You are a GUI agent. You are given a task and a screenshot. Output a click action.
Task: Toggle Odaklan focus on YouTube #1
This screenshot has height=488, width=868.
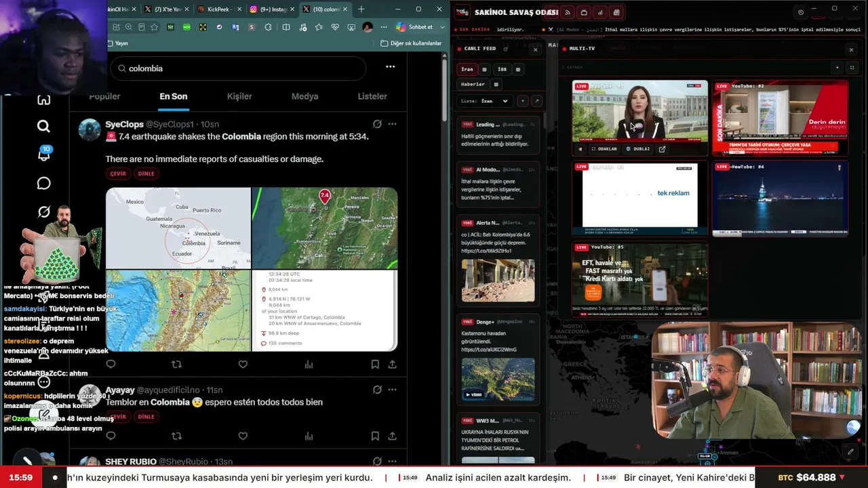pos(604,149)
